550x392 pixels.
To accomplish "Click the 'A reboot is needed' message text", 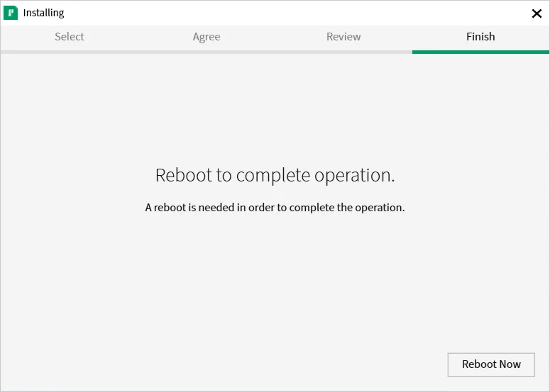I will [275, 208].
